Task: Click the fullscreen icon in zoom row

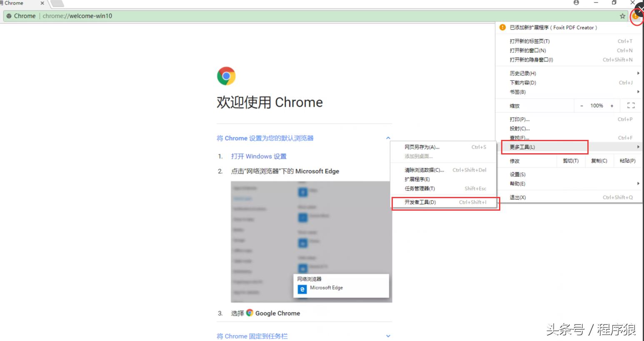Action: [x=631, y=106]
